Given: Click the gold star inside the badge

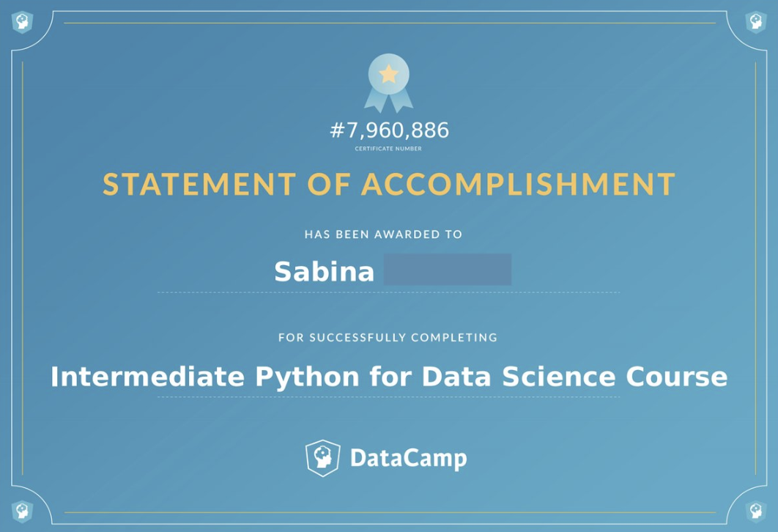Looking at the screenshot, I should [x=388, y=75].
